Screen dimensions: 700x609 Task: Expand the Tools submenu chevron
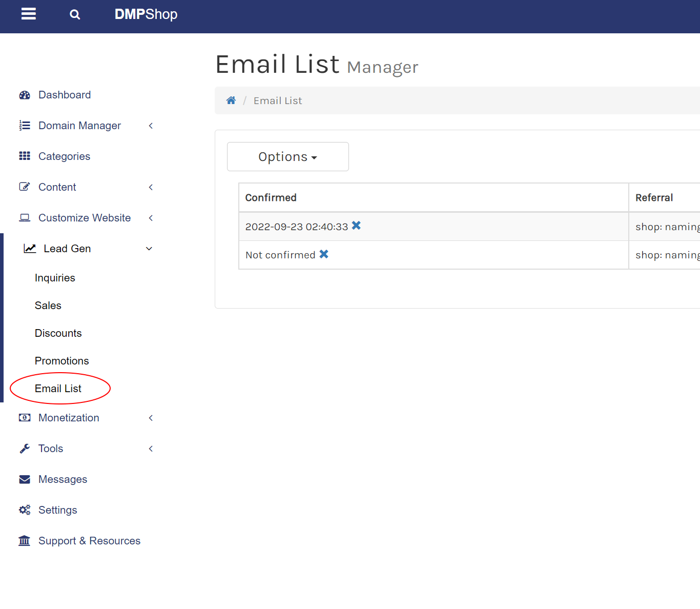tap(151, 449)
